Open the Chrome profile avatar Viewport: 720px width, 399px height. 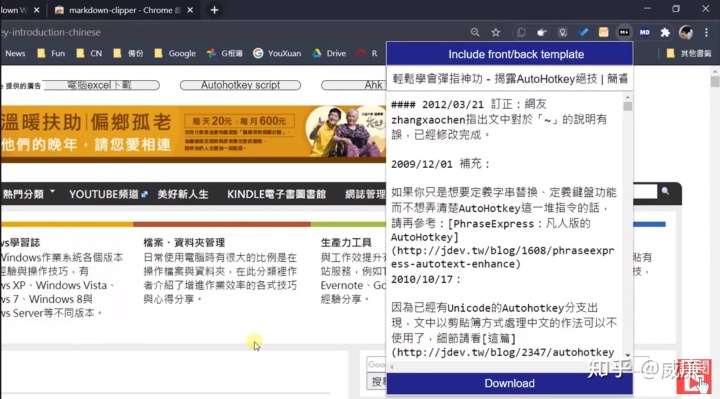pos(686,32)
